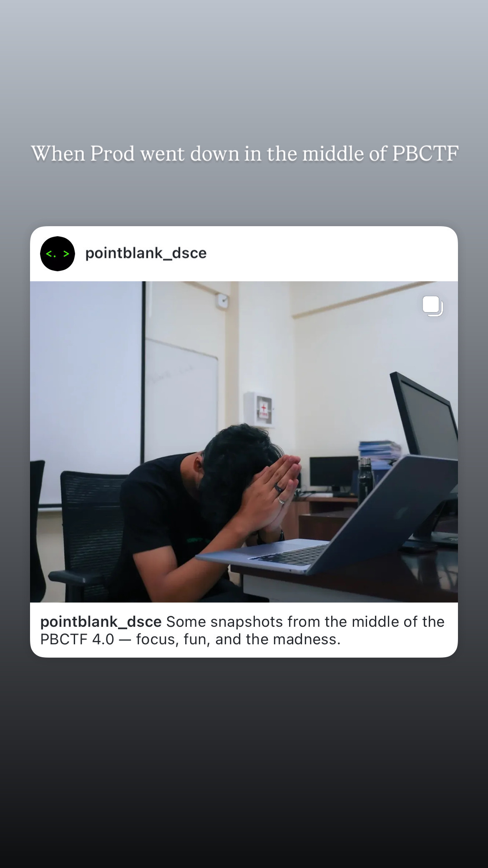Image resolution: width=488 pixels, height=868 pixels.
Task: Tap the black ring on the finger
Action: tap(278, 487)
